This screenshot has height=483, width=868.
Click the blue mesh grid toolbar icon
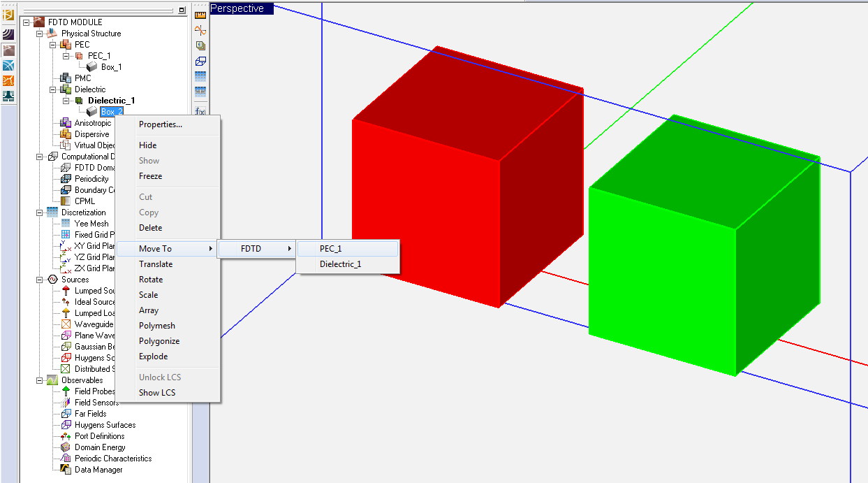200,76
